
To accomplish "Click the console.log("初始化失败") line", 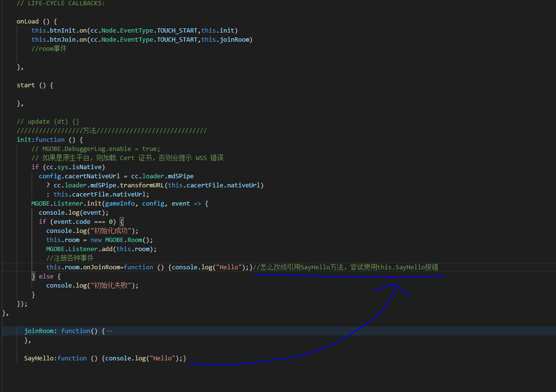I will pyautogui.click(x=92, y=285).
